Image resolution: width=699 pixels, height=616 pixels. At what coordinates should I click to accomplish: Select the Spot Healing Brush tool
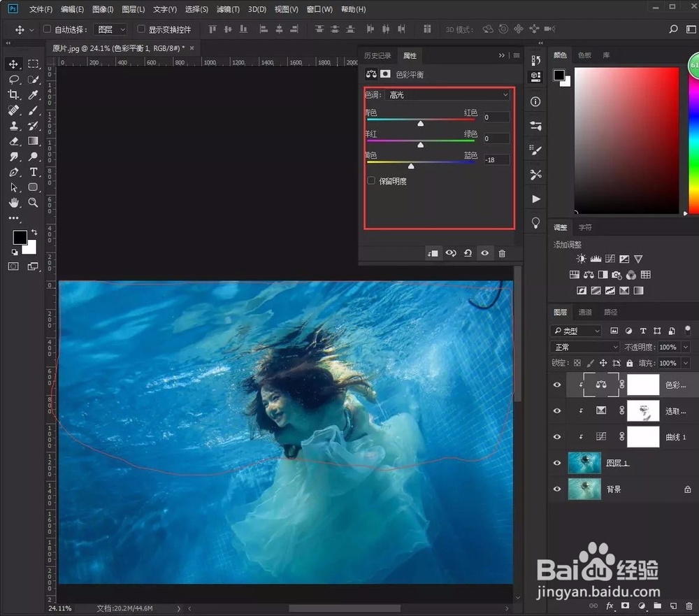coord(13,110)
